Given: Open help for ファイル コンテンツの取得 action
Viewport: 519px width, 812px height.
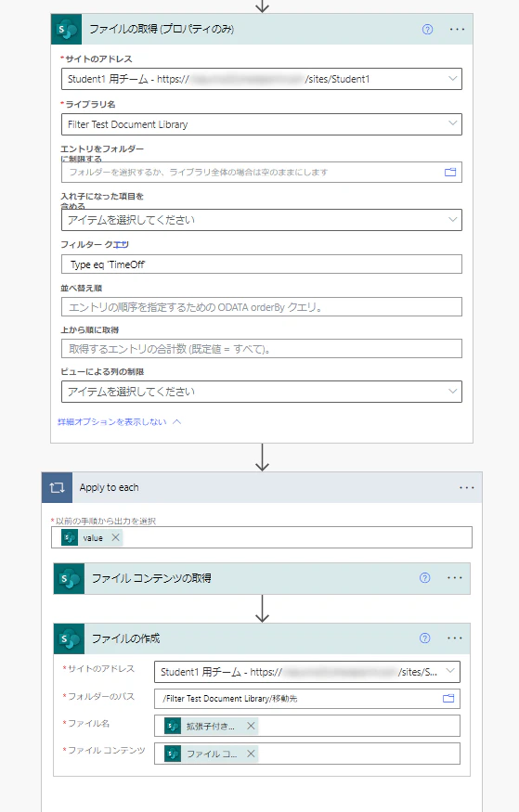Looking at the screenshot, I should pyautogui.click(x=424, y=578).
